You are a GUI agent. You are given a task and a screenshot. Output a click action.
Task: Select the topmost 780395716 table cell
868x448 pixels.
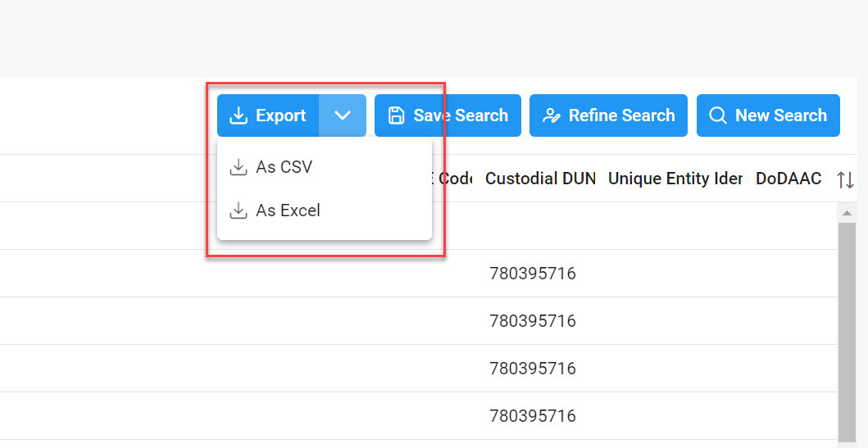pos(533,274)
